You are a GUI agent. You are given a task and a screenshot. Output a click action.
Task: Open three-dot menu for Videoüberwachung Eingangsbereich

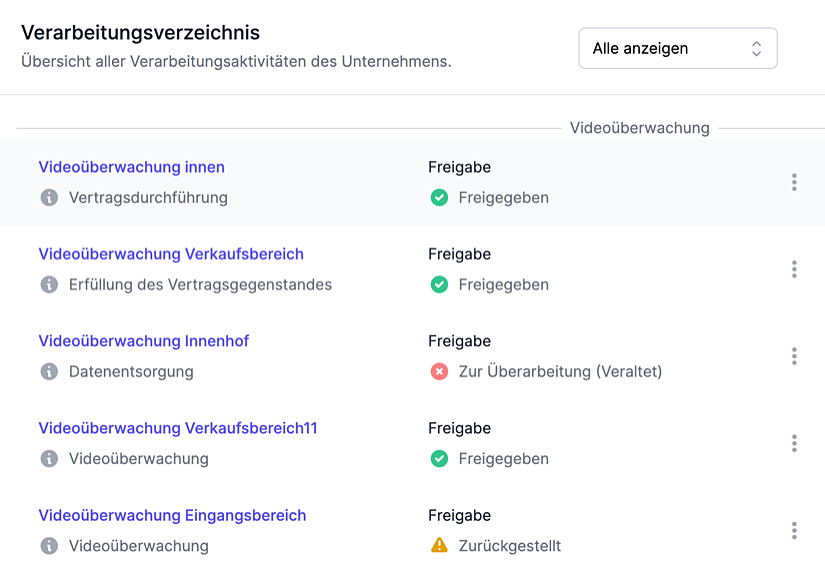pos(794,530)
